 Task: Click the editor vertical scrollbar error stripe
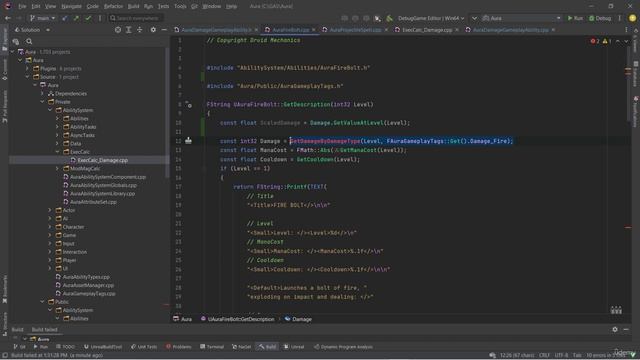(x=628, y=176)
